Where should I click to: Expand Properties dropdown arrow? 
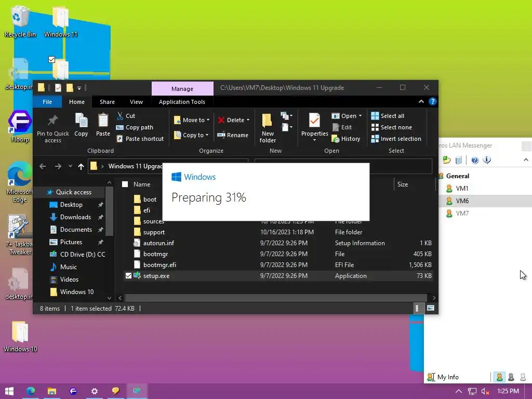click(314, 140)
